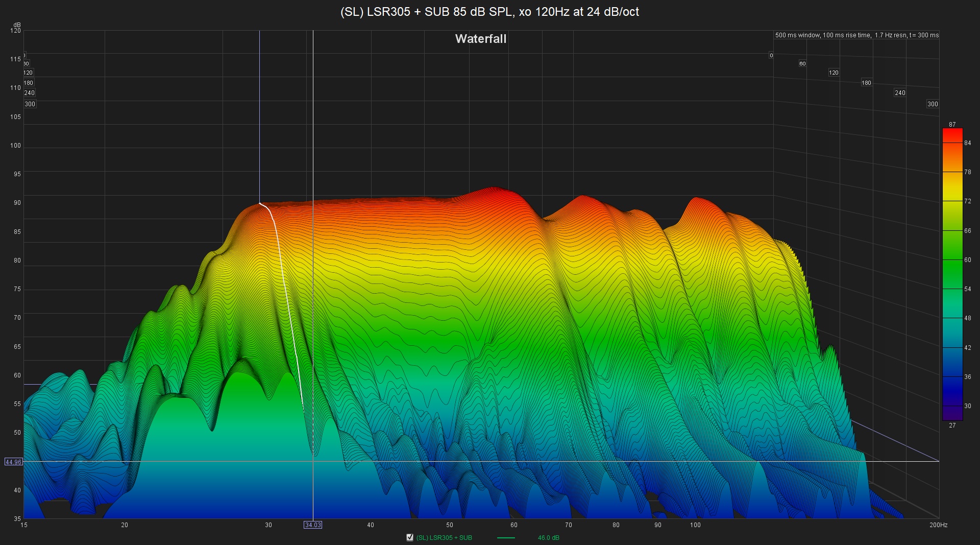The width and height of the screenshot is (980, 545).
Task: Click the graph title mentioning xo 120Hz
Action: click(x=489, y=12)
